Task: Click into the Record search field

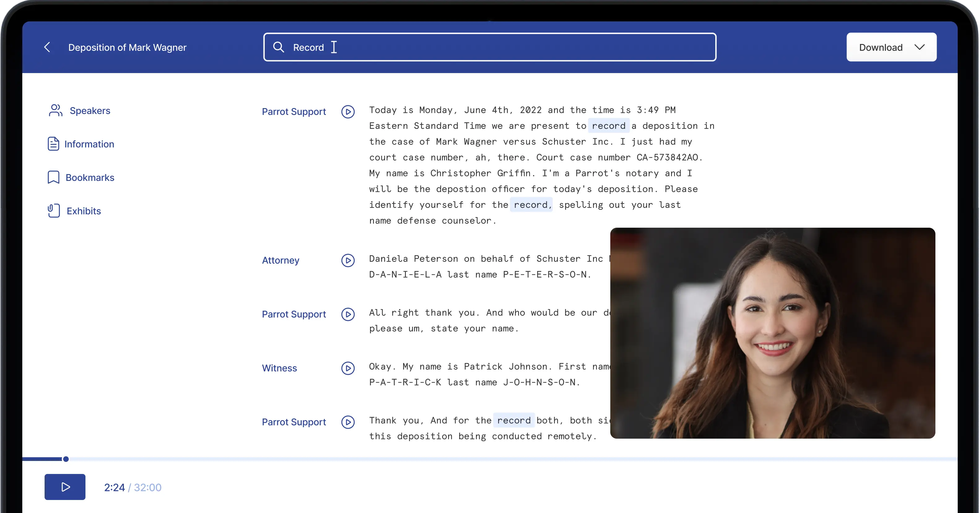Action: (494, 47)
